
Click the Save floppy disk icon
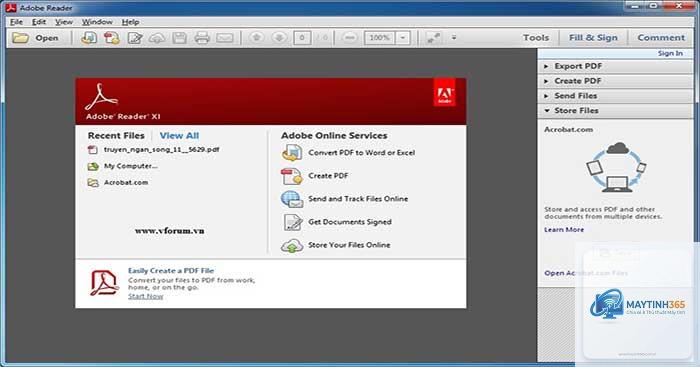point(179,38)
